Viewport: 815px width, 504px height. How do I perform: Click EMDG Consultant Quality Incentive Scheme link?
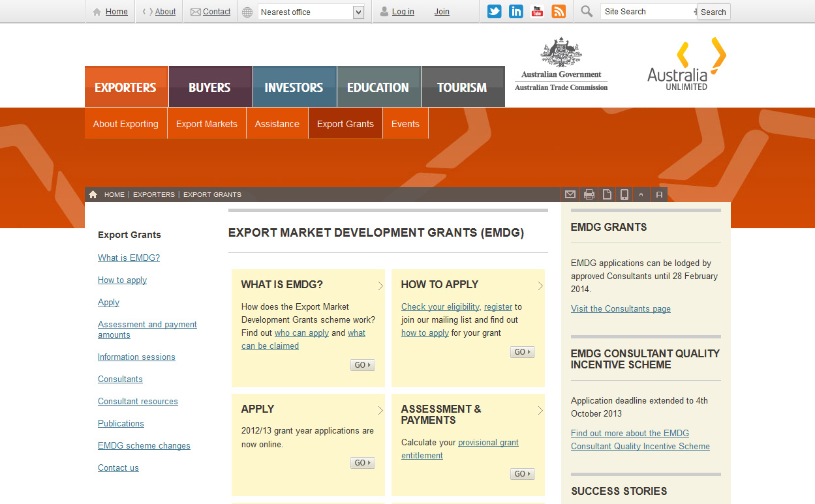640,439
